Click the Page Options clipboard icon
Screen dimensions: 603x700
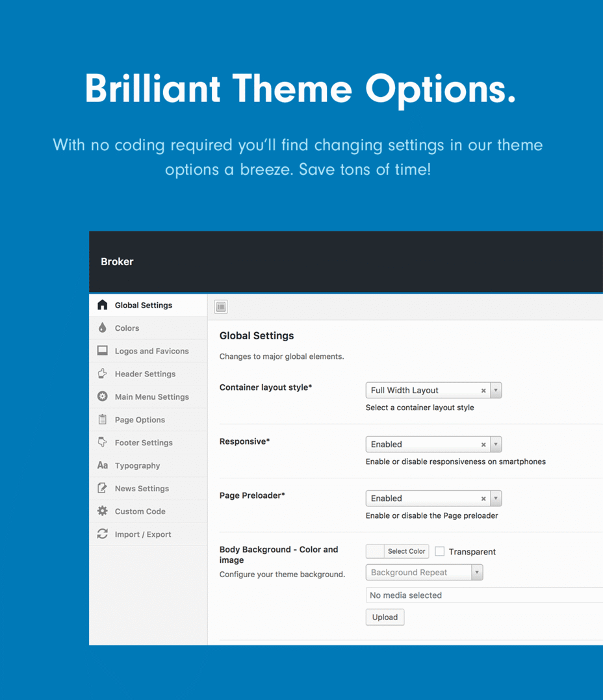pyautogui.click(x=102, y=419)
